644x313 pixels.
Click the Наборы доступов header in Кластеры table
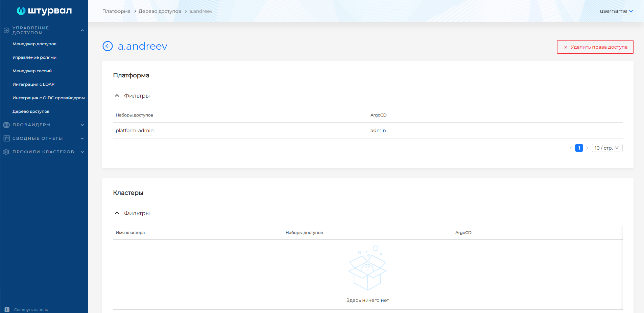(x=304, y=233)
